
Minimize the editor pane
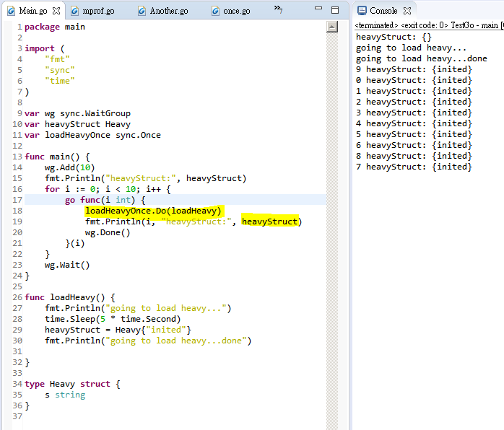(318, 10)
